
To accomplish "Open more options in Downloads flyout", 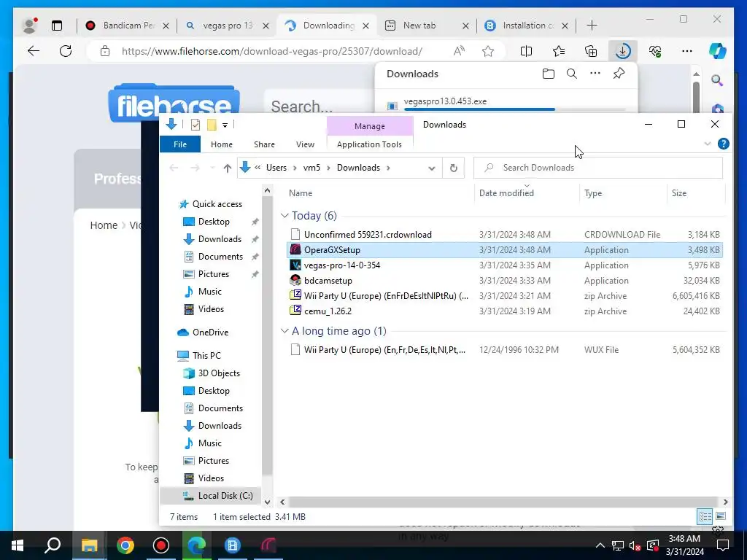I will pos(595,74).
